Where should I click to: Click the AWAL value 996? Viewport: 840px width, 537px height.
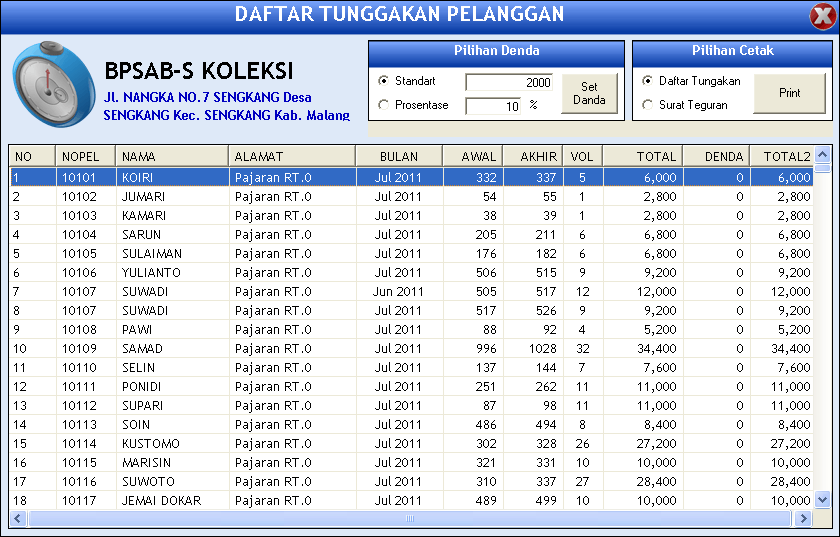click(x=473, y=349)
